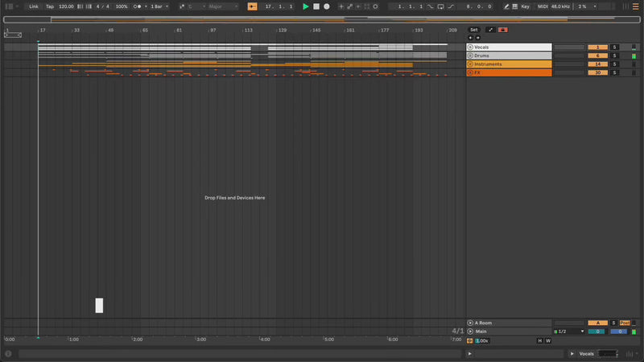Click the Tap tempo button
644x362 pixels.
[x=49, y=6]
